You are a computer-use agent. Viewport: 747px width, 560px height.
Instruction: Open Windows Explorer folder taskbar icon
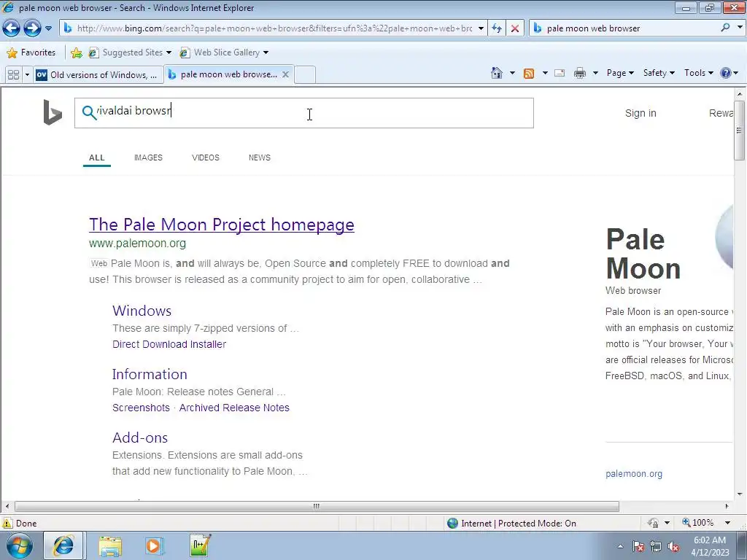pos(110,545)
